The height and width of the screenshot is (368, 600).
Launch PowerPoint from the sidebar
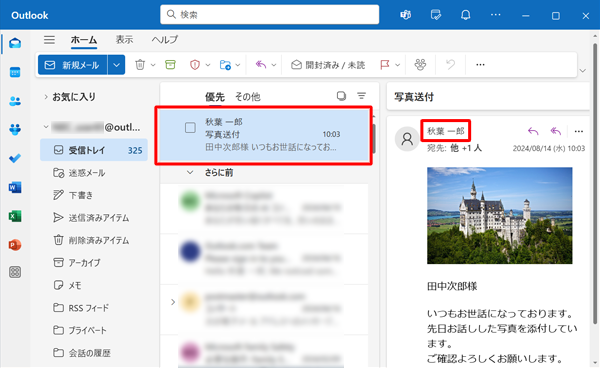pos(15,245)
